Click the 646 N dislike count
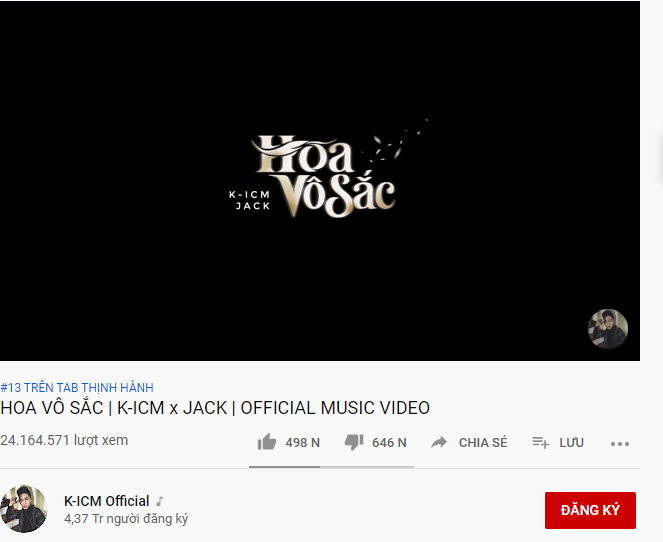The width and height of the screenshot is (663, 542). click(389, 443)
